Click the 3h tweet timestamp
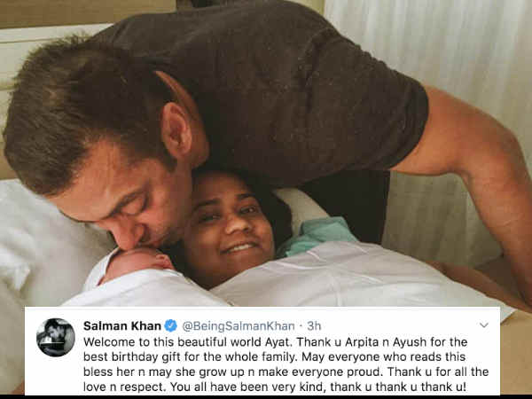The height and width of the screenshot is (399, 532). pos(314,326)
